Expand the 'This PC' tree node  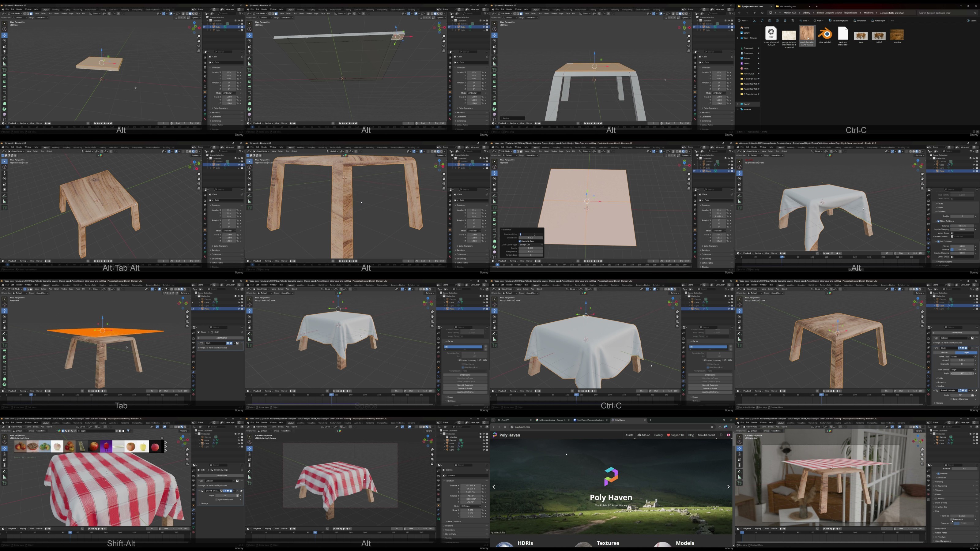pyautogui.click(x=738, y=104)
